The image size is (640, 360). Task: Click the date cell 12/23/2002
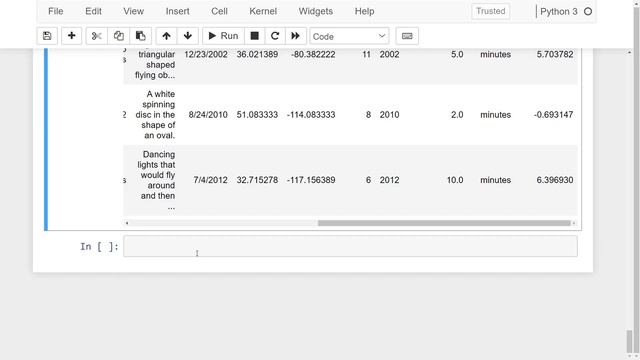[206, 54]
